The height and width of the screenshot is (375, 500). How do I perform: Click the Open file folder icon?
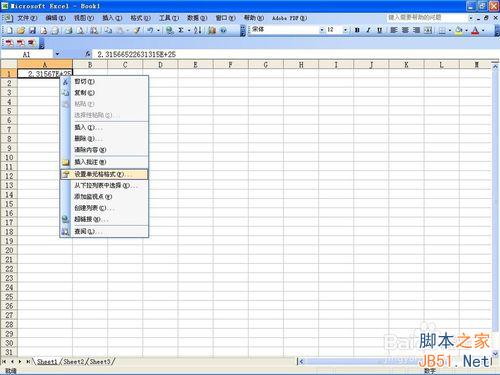[x=21, y=31]
